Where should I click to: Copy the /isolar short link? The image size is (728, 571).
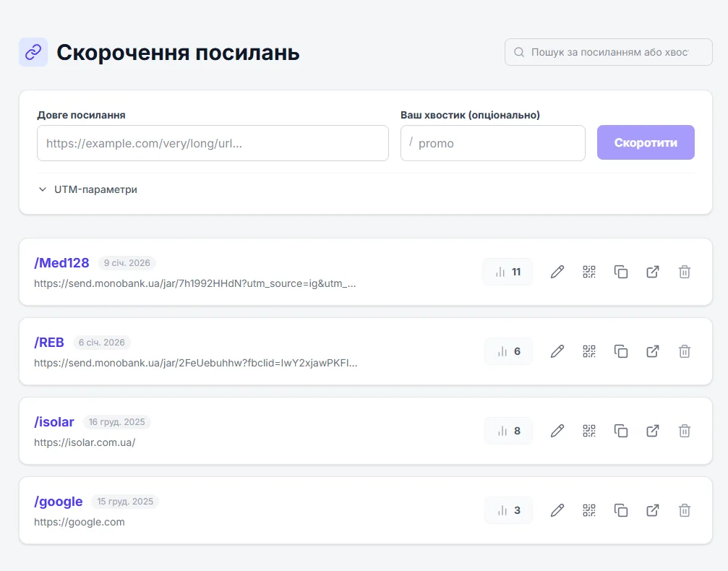[621, 431]
